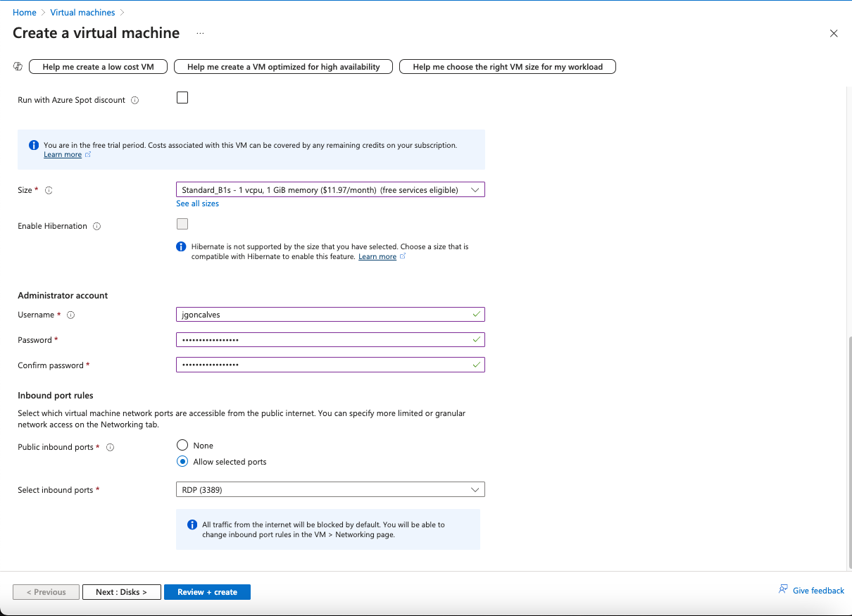Open Learn more link in Hibernate notice

[x=377, y=257]
